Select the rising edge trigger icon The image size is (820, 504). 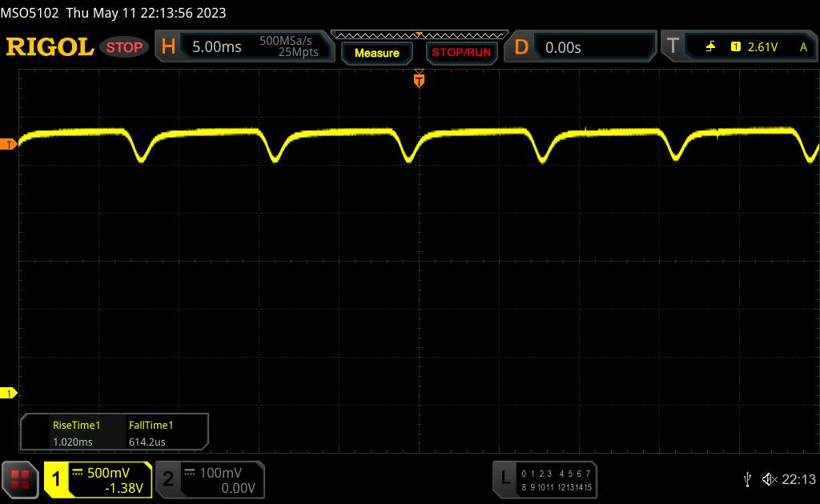(710, 47)
